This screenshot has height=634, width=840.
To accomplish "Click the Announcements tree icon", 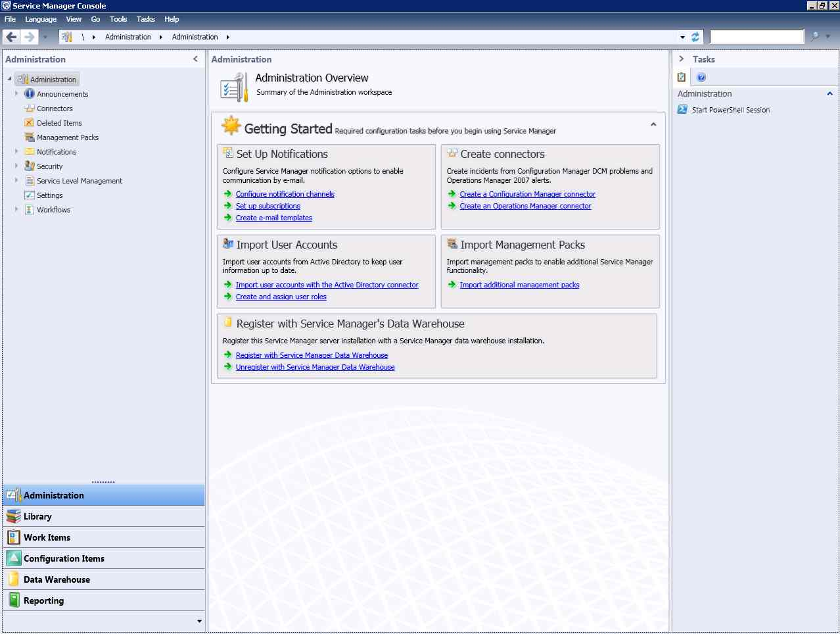I will (30, 94).
